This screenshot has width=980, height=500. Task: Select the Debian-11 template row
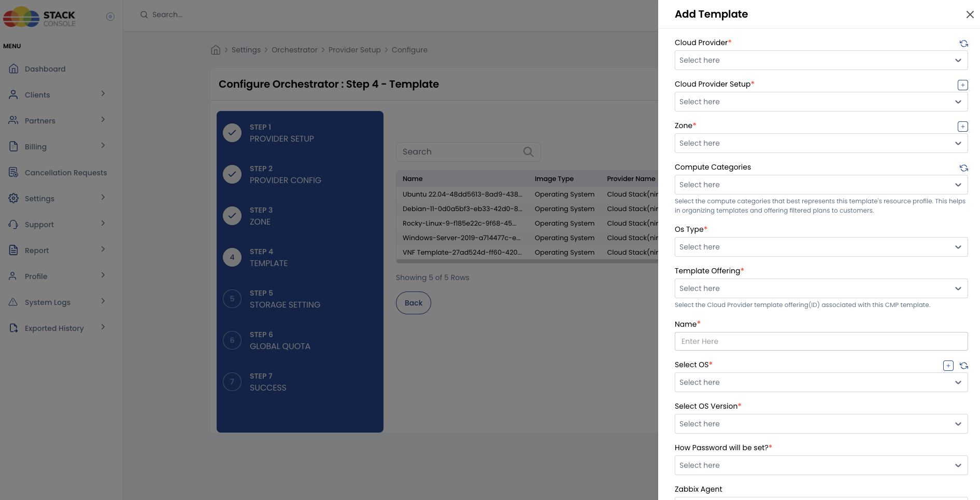(527, 209)
